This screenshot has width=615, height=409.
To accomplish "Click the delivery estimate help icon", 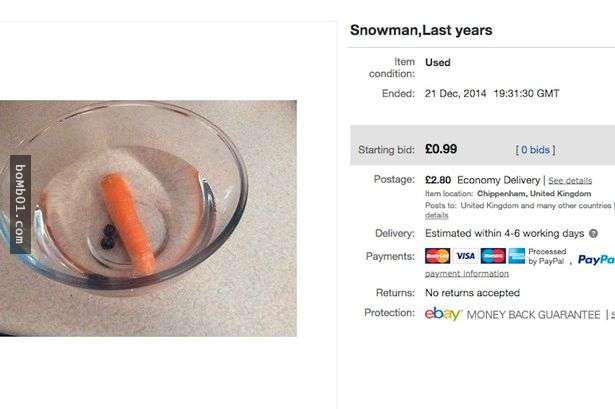I will tap(594, 233).
